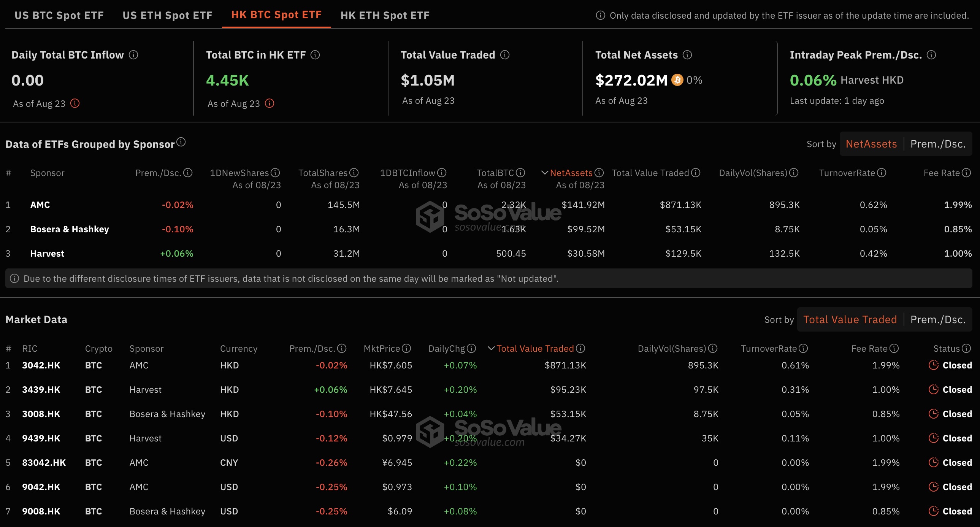The height and width of the screenshot is (527, 980).
Task: Click info icon beside Daily Total BTC Inflow
Action: [x=133, y=55]
